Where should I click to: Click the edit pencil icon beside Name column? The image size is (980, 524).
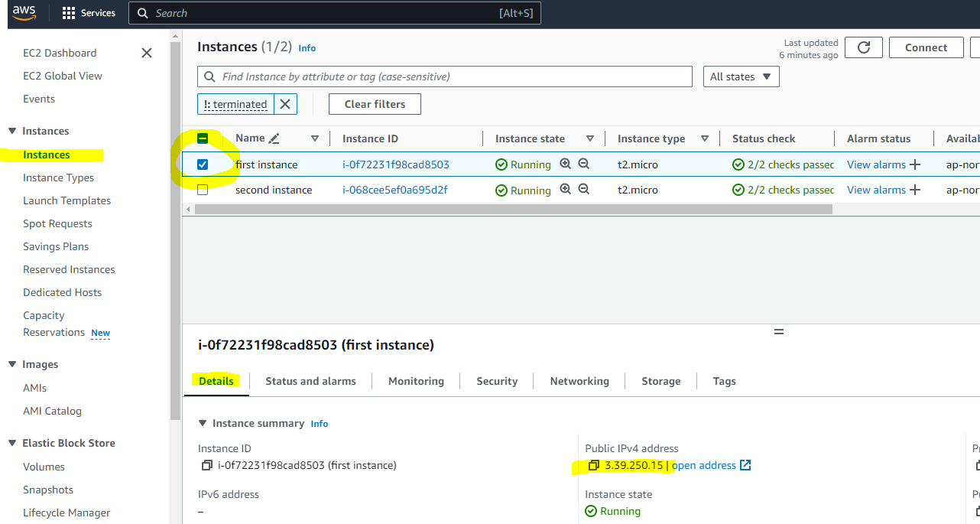click(x=274, y=138)
